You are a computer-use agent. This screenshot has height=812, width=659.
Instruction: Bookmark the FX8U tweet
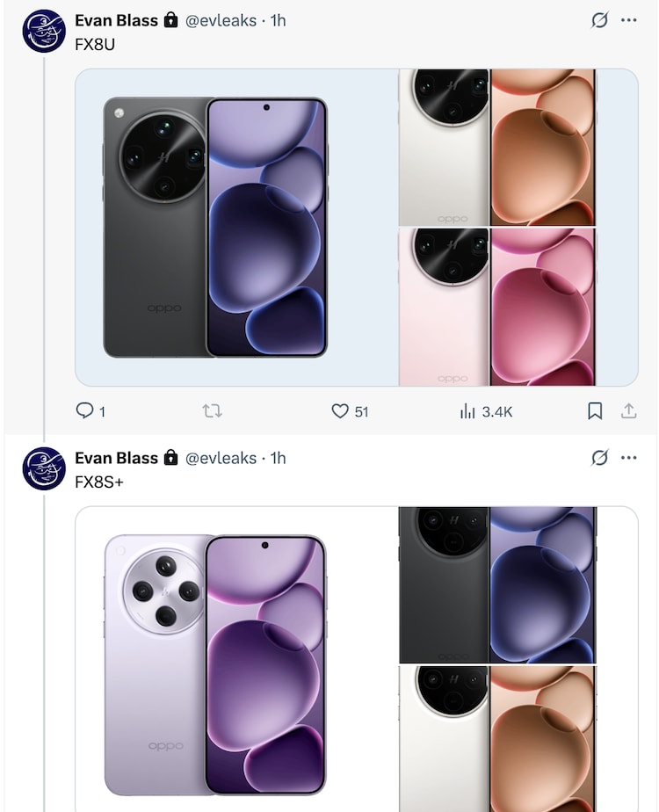pos(595,410)
